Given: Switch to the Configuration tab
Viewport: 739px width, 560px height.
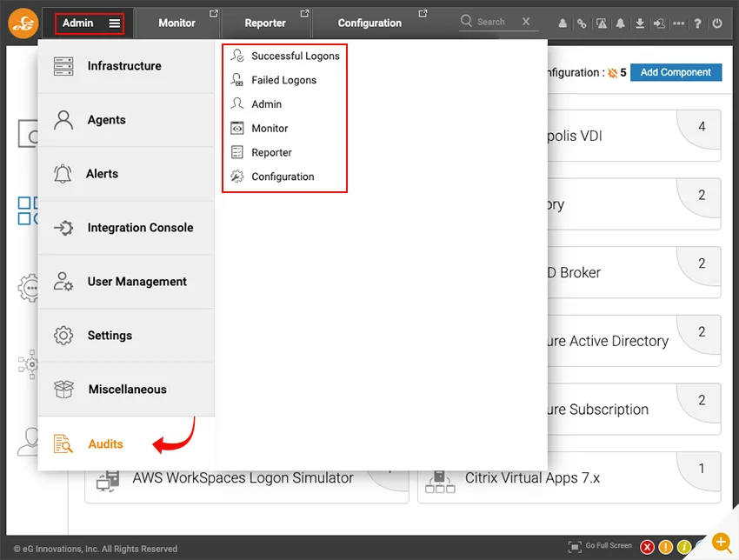Looking at the screenshot, I should pyautogui.click(x=369, y=23).
